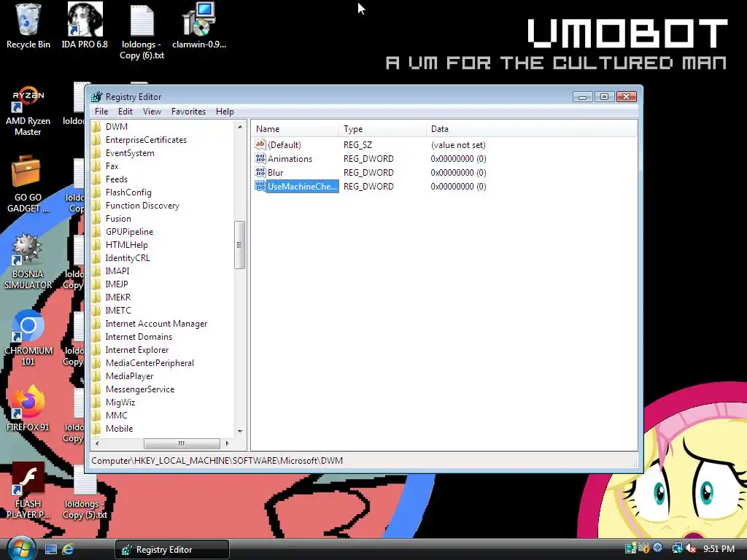
Task: Open the File menu
Action: pos(101,112)
